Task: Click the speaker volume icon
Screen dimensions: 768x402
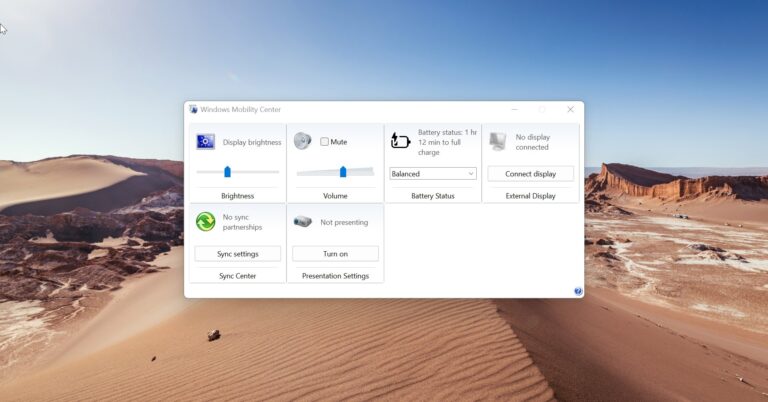Action: (303, 141)
